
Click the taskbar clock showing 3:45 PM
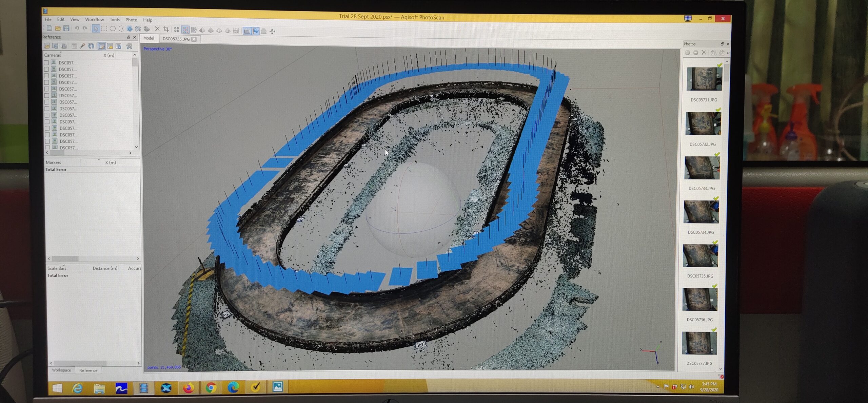[x=709, y=387]
